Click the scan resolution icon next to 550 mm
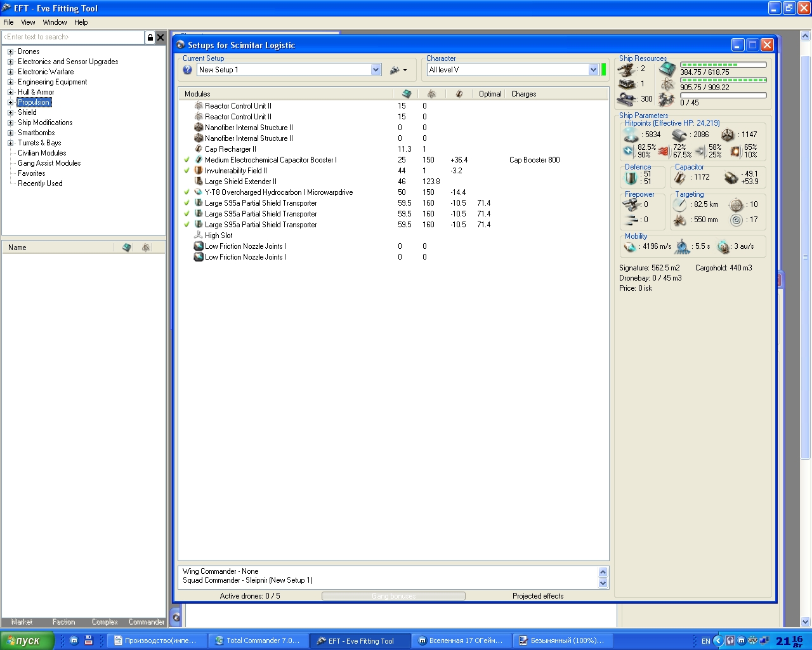Screen dimensions: 812x650 point(679,220)
